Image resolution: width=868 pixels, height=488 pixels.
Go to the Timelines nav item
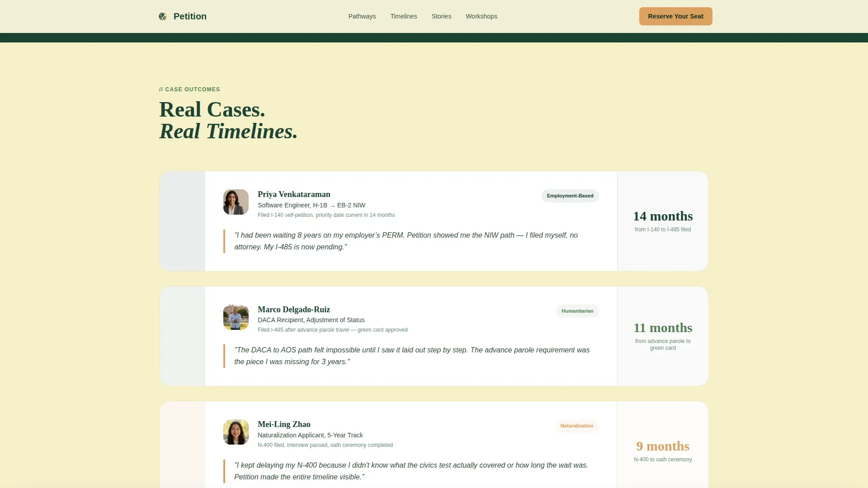coord(403,16)
